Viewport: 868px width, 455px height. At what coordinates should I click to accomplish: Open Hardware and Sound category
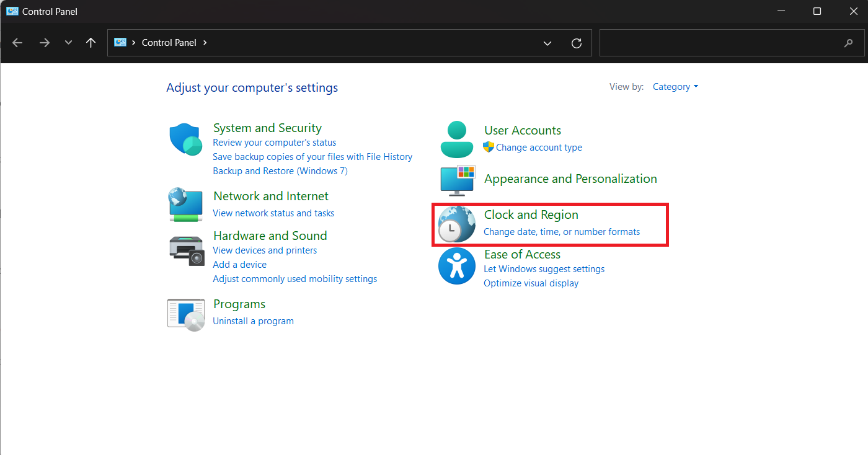pos(270,236)
